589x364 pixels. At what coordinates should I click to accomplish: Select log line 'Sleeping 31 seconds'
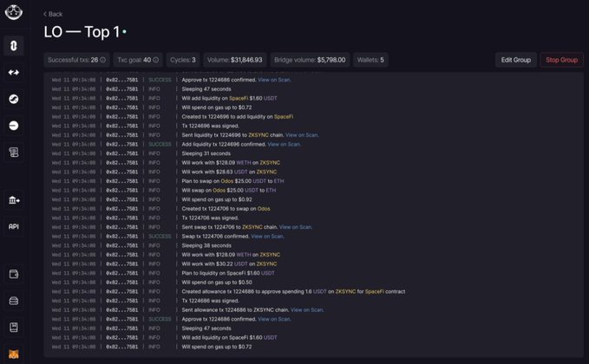[x=206, y=153]
